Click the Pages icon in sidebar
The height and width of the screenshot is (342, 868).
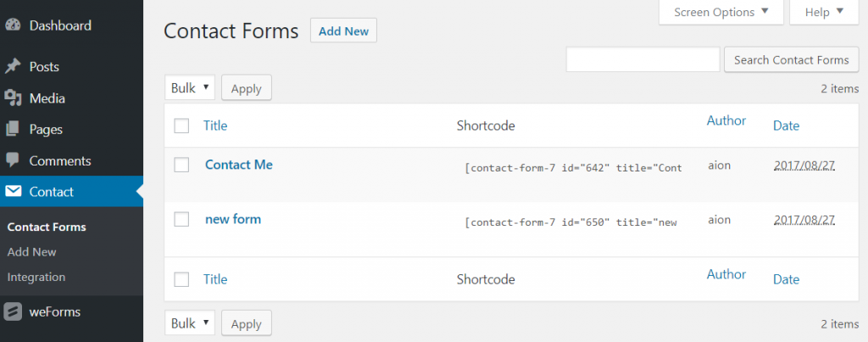13,130
